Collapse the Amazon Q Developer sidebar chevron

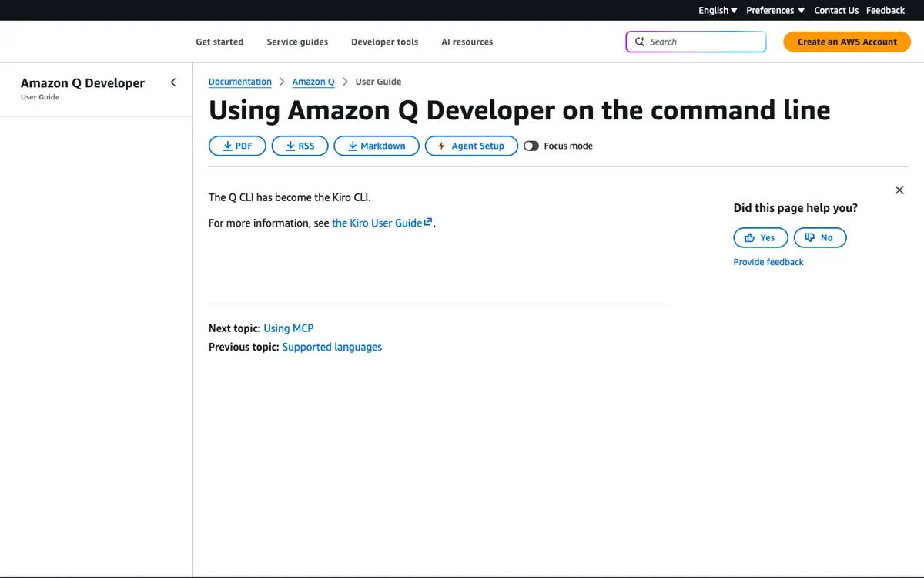(173, 82)
